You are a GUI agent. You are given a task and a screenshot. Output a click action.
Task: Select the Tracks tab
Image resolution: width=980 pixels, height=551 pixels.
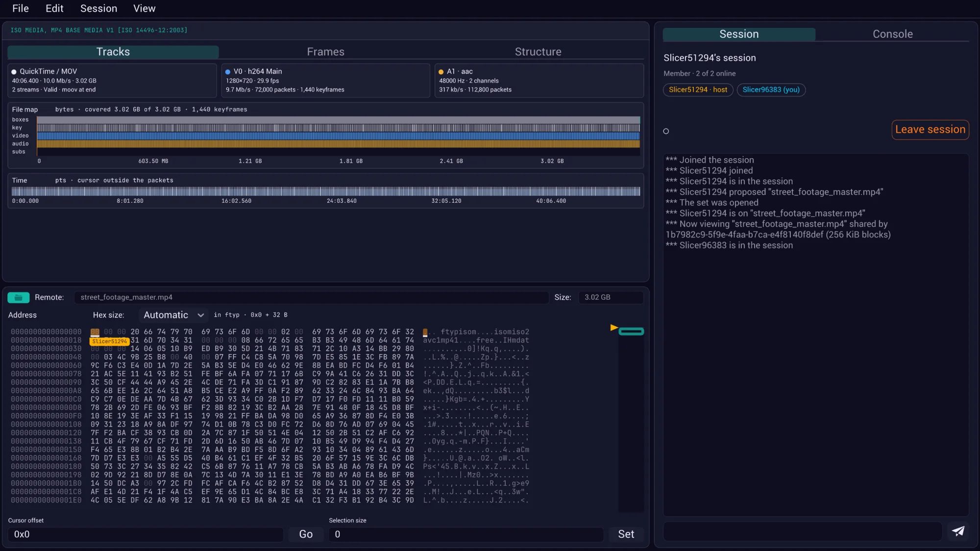point(113,51)
